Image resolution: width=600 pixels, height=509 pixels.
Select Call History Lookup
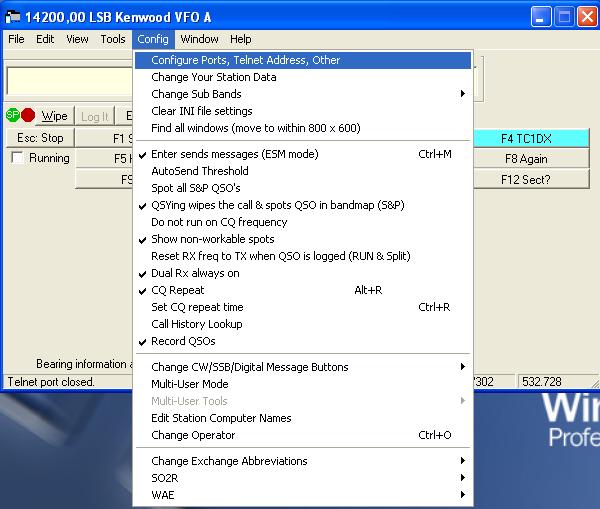coord(303,324)
